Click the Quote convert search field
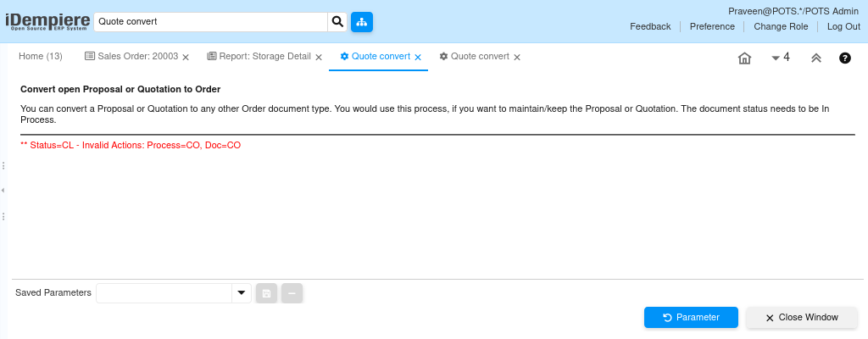This screenshot has height=339, width=868. click(211, 22)
